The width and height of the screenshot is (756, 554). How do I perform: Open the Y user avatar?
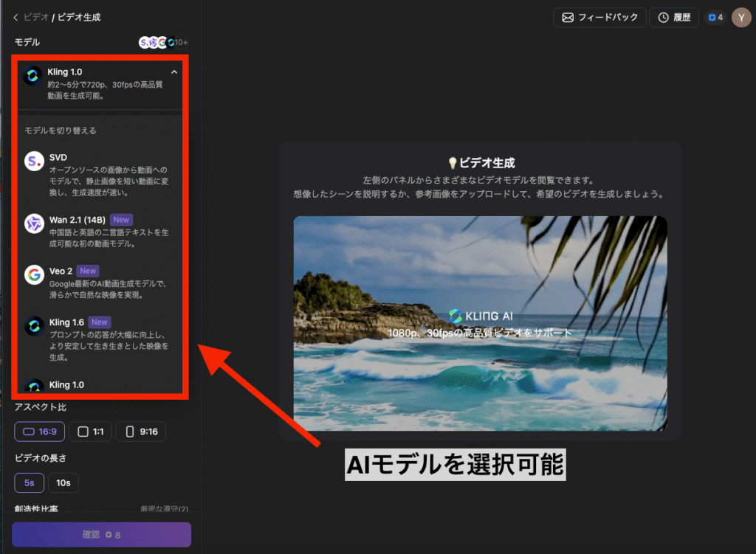click(x=741, y=18)
